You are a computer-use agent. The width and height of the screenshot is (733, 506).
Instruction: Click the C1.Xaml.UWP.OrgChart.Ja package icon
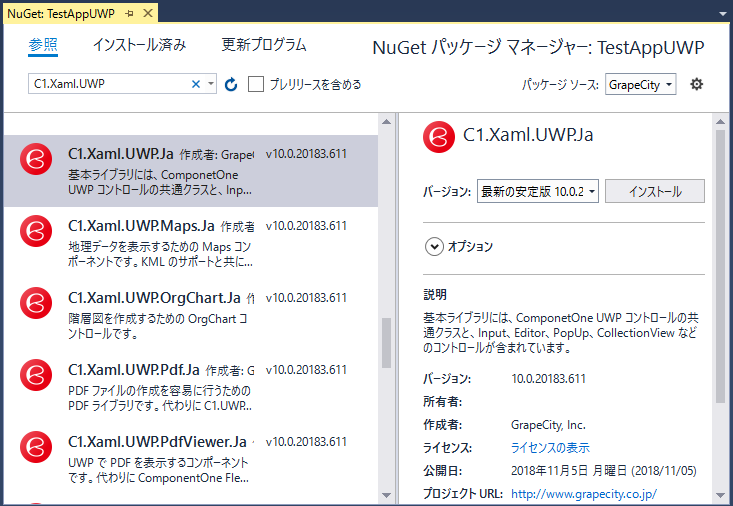[36, 303]
